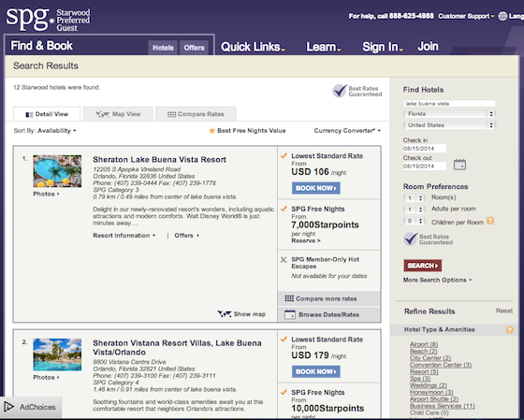524x420 pixels.
Task: Filter results by City Center (2)
Action: point(430,358)
